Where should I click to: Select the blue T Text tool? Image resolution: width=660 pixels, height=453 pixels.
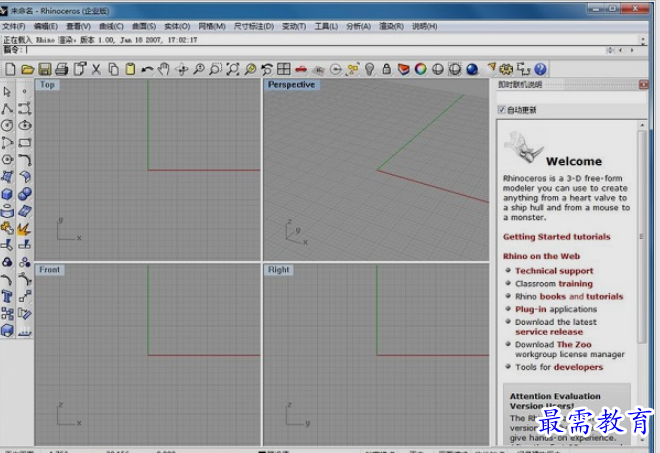7,297
